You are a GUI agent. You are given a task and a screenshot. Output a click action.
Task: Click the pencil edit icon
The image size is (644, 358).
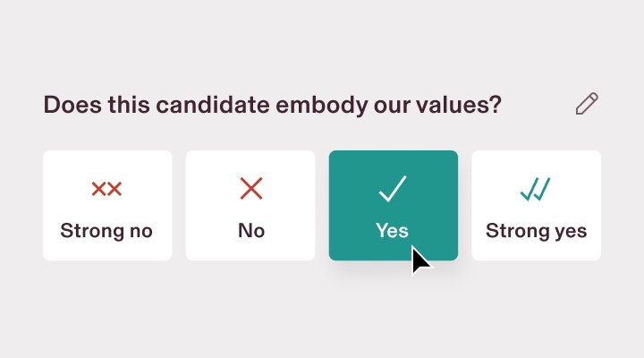[x=587, y=104]
